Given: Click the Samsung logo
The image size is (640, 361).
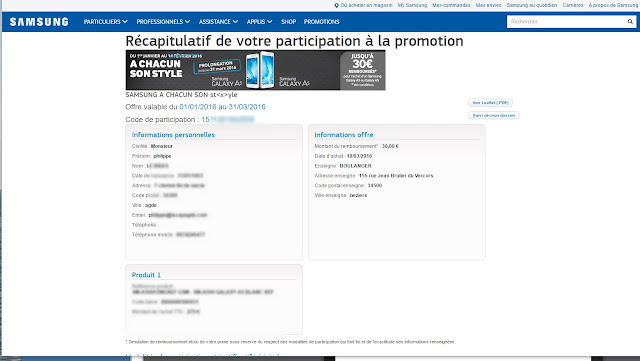Looking at the screenshot, I should 39,22.
